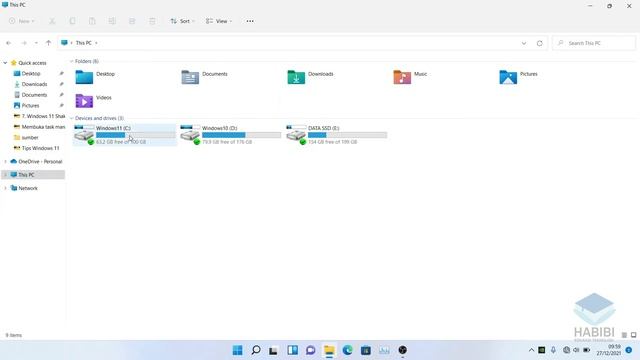The image size is (640, 360).
Task: Open the Windows Start menu
Action: 238,350
